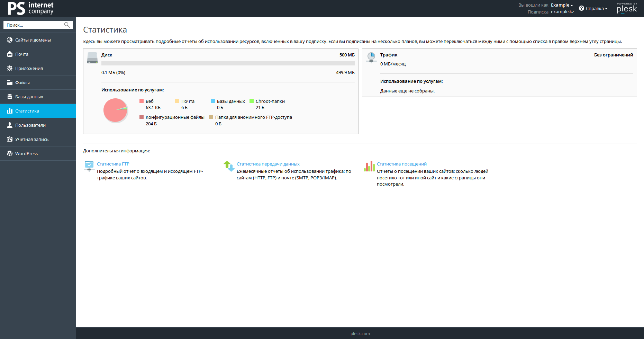Click the search magnifier icon
Screen dimensions: 644x339
click(x=67, y=25)
